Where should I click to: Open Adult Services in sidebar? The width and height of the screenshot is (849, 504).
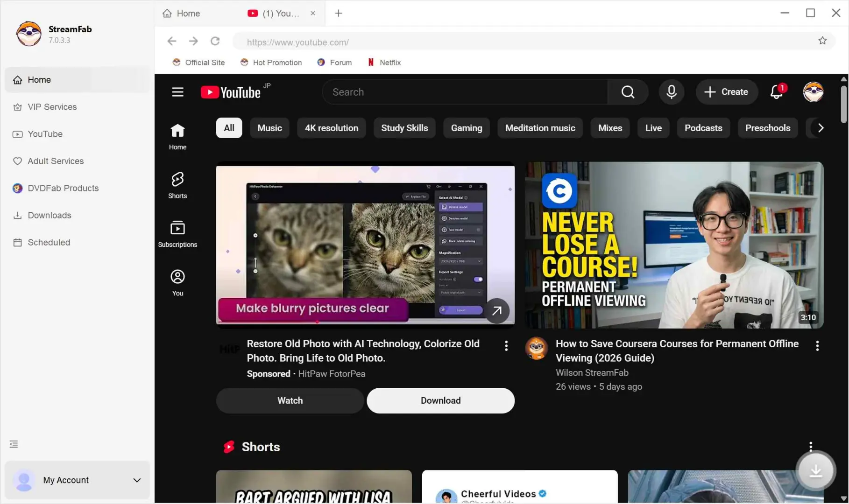78,161
